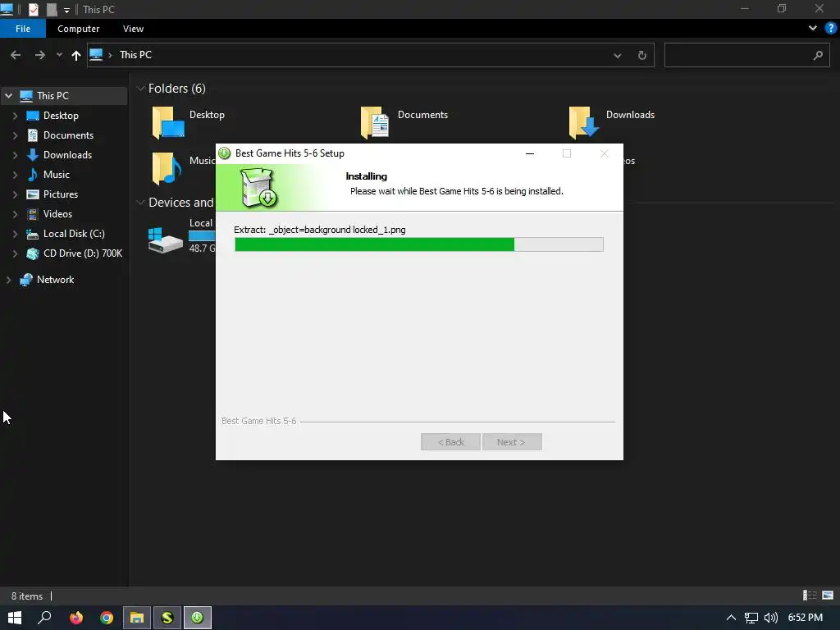Select Documents in navigation pane
The width and height of the screenshot is (840, 630).
[x=68, y=135]
